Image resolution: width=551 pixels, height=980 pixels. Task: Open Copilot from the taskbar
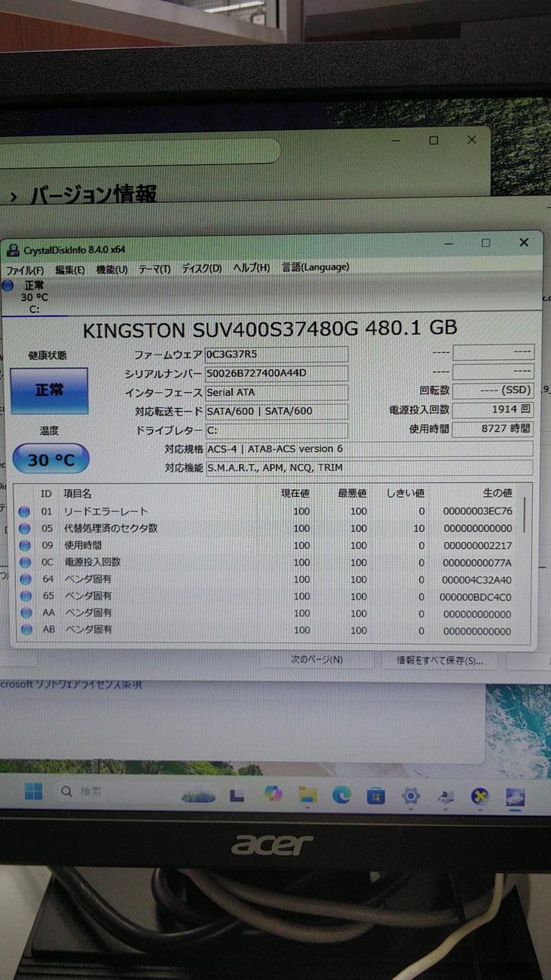tap(273, 793)
